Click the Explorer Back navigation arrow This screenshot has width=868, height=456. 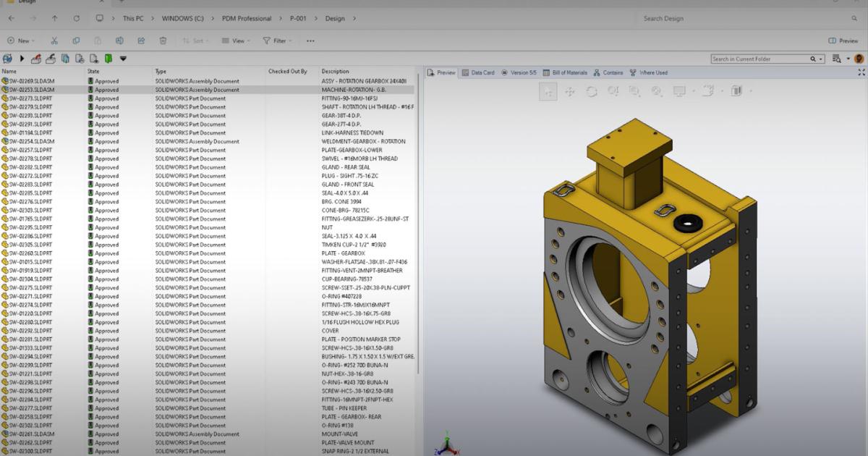12,18
